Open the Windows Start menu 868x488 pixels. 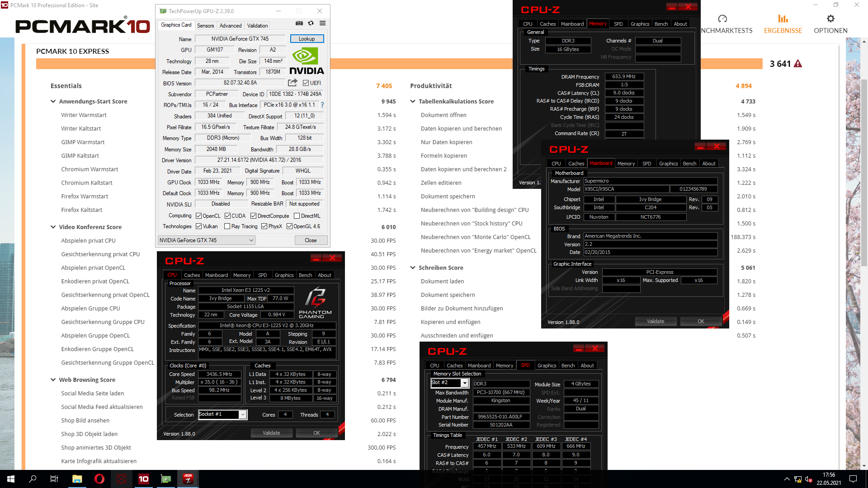tap(11, 479)
